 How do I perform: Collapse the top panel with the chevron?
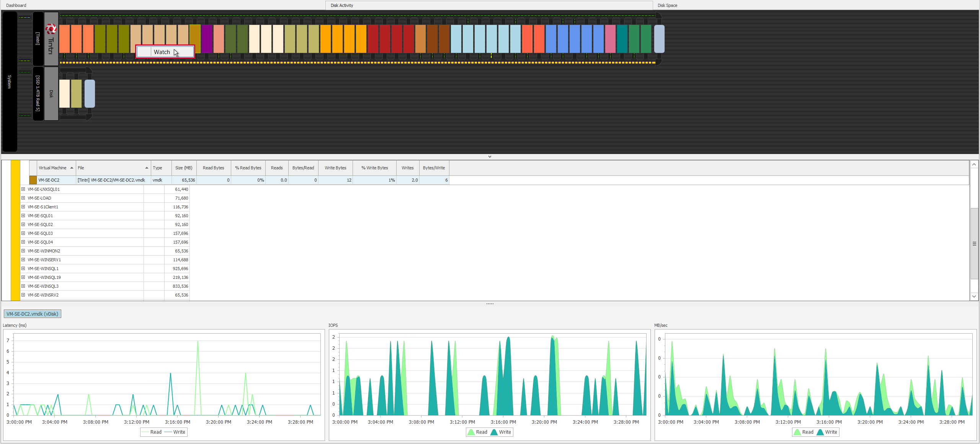(x=490, y=156)
